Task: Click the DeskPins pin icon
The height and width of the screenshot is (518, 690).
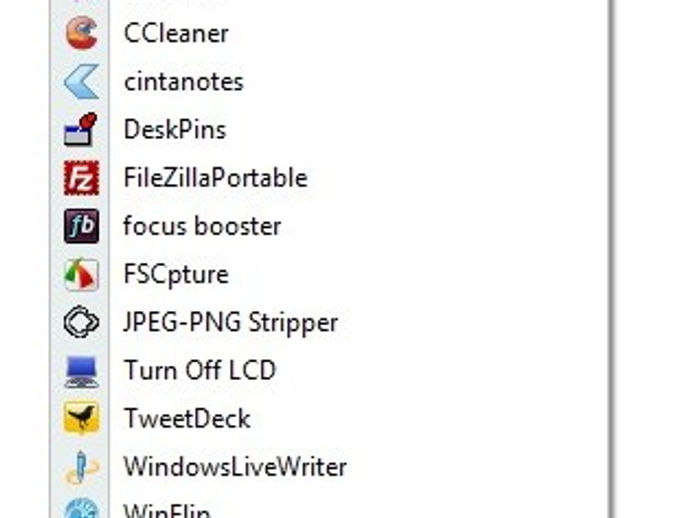Action: pyautogui.click(x=81, y=129)
